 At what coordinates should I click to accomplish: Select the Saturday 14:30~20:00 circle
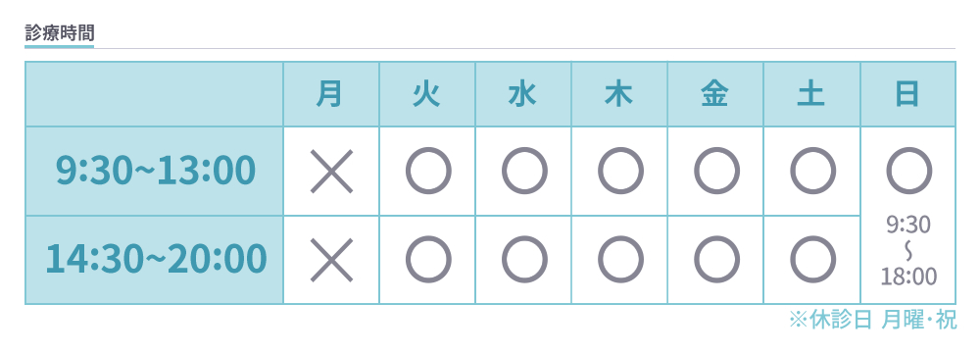812,260
